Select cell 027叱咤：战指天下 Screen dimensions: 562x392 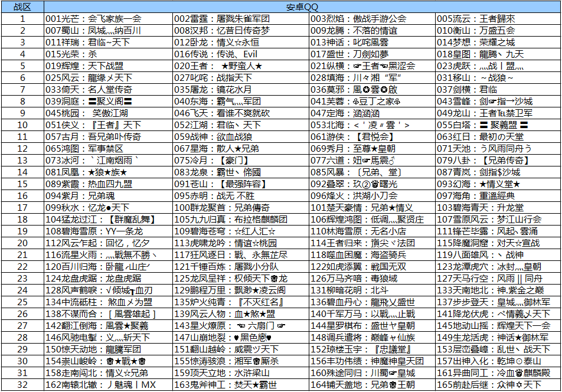click(241, 78)
